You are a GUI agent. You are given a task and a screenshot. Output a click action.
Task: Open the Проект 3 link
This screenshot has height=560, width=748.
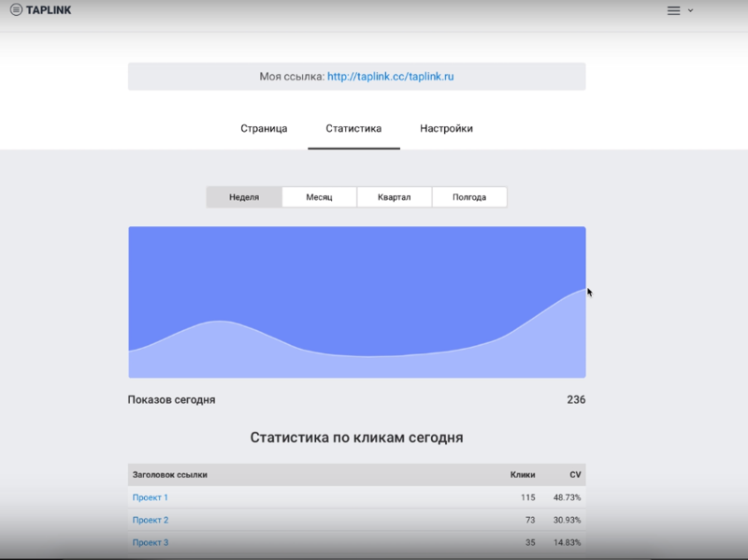(151, 542)
